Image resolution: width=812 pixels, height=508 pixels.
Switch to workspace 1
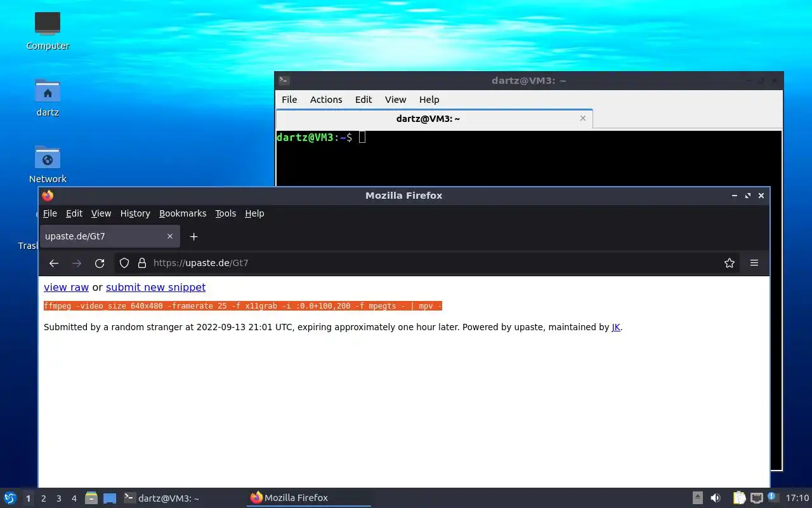coord(28,498)
